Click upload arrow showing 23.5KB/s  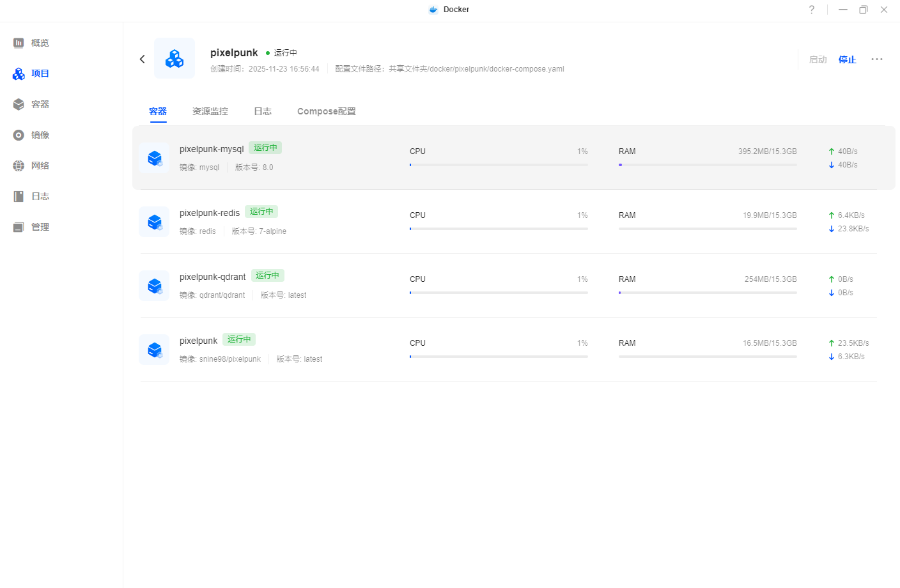[831, 343]
